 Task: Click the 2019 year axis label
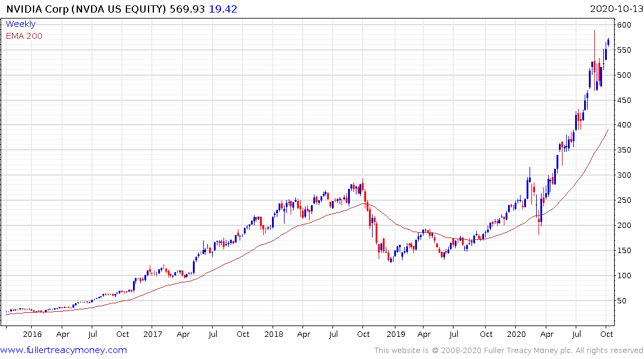click(396, 334)
